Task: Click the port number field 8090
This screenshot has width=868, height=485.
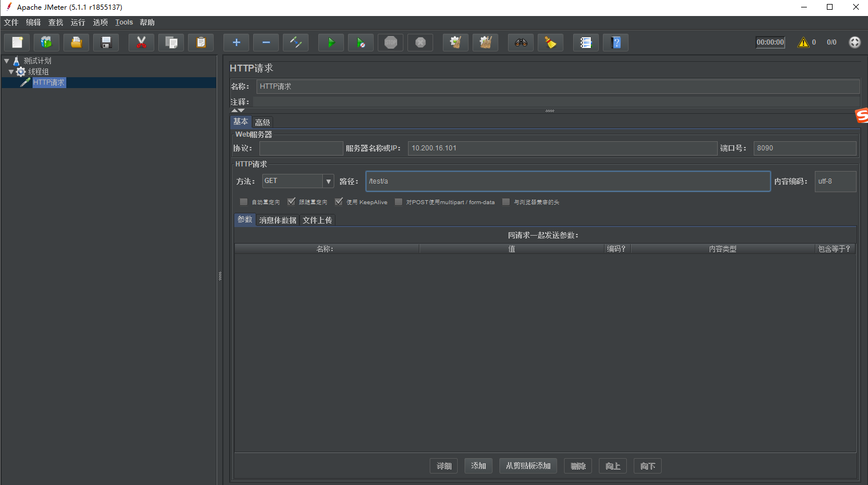Action: point(805,148)
